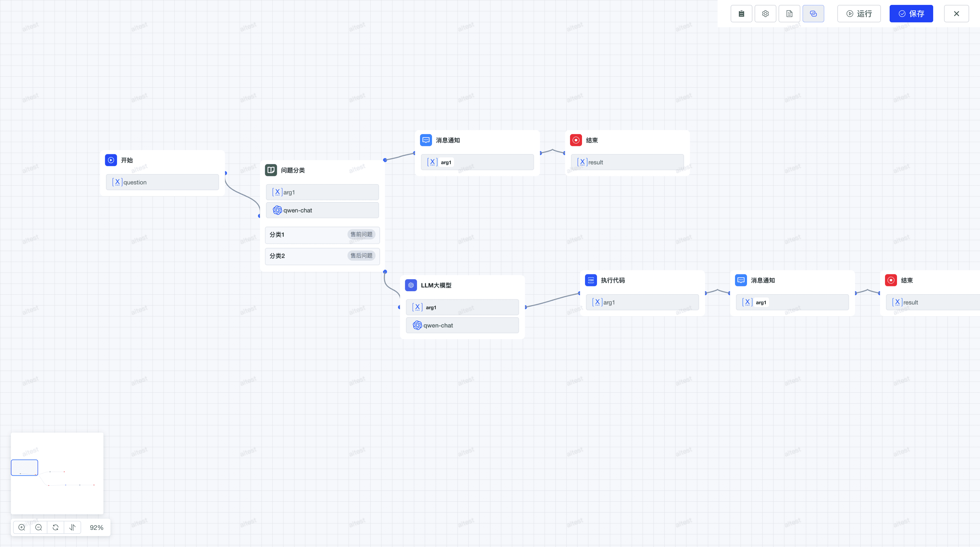Click the 执行代码 code execution node icon
This screenshot has height=547, width=980.
[591, 280]
